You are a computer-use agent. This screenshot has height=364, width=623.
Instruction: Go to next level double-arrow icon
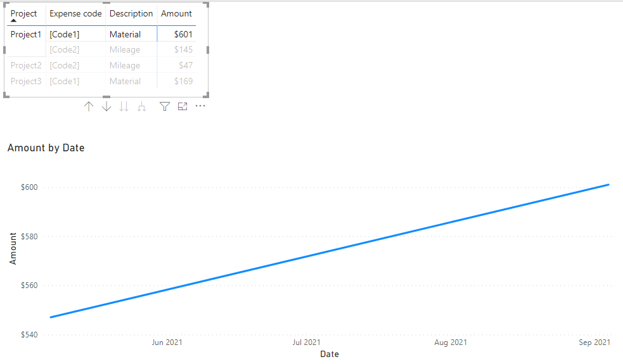(x=124, y=106)
